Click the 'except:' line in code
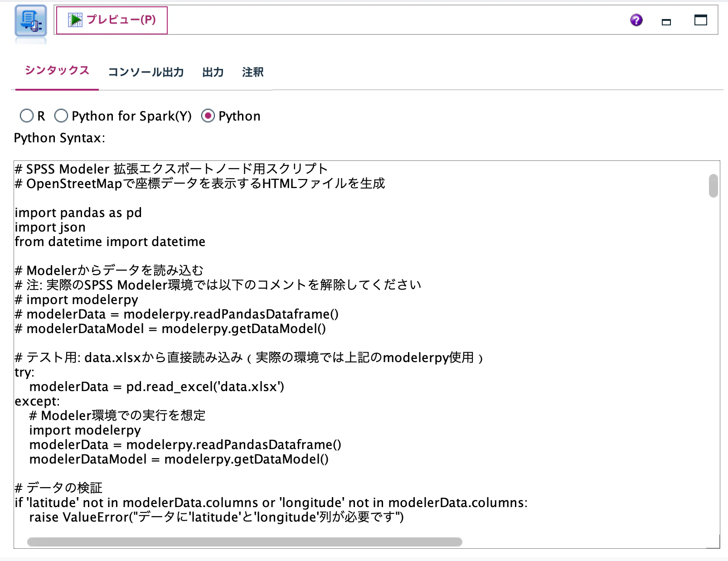The image size is (728, 561). click(x=37, y=401)
